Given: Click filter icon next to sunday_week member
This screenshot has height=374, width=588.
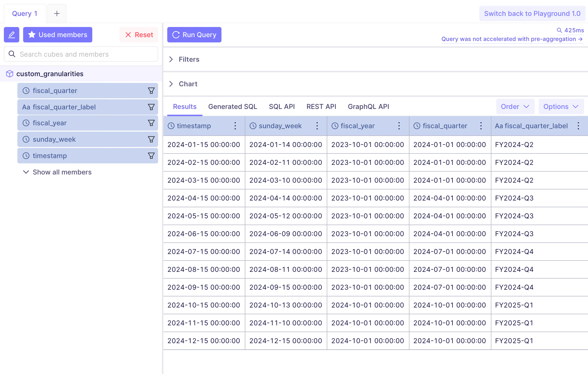Looking at the screenshot, I should pyautogui.click(x=151, y=139).
